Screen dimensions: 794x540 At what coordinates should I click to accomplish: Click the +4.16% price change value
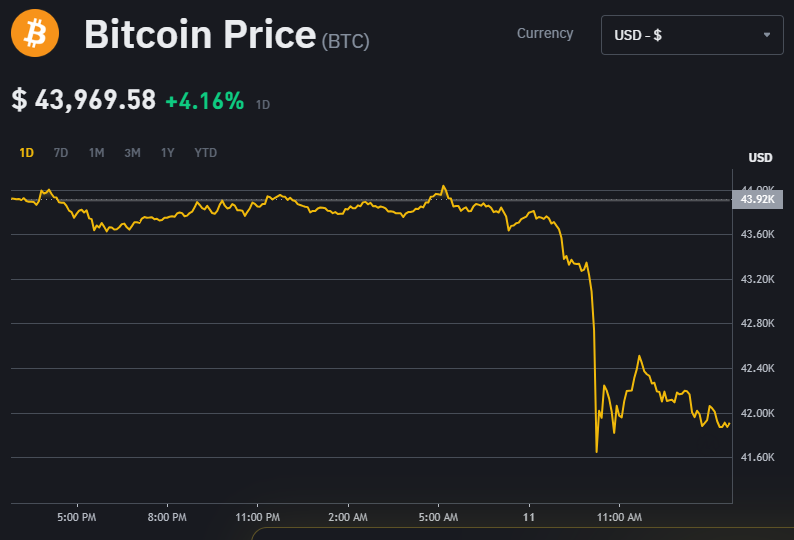click(x=204, y=101)
